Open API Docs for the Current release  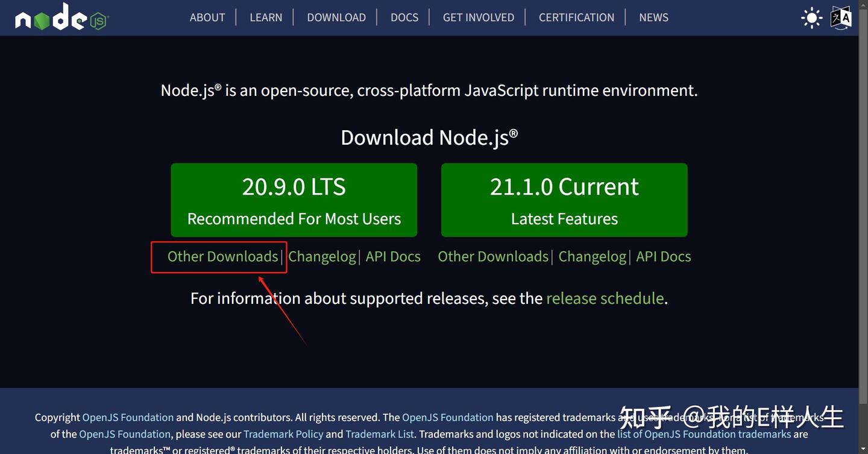click(x=663, y=256)
